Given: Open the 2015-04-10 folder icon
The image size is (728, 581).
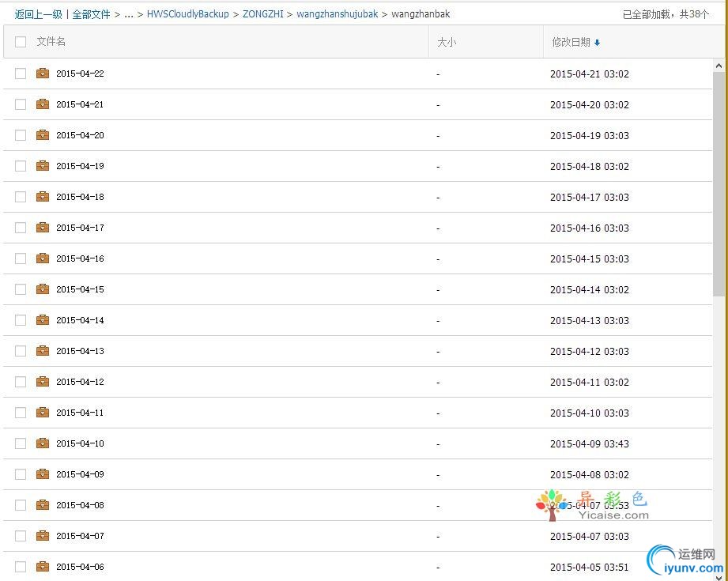Looking at the screenshot, I should click(x=43, y=443).
